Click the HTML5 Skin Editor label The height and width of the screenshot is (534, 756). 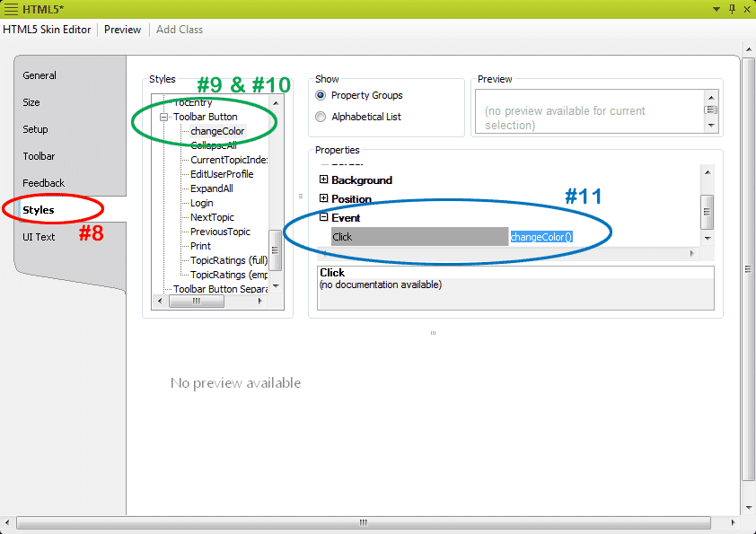tap(47, 30)
